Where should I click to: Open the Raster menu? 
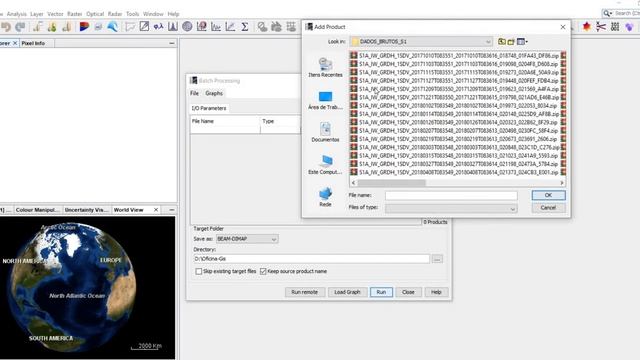coord(74,14)
